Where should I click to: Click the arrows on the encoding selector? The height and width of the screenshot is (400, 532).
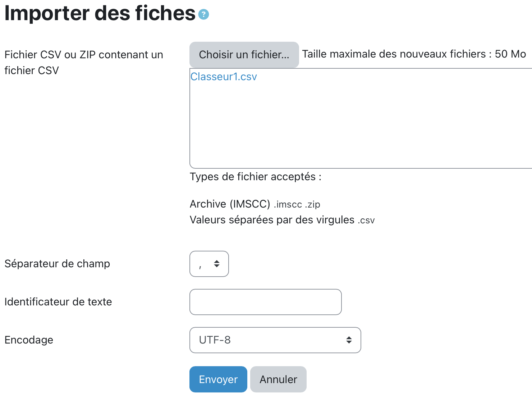click(x=349, y=340)
